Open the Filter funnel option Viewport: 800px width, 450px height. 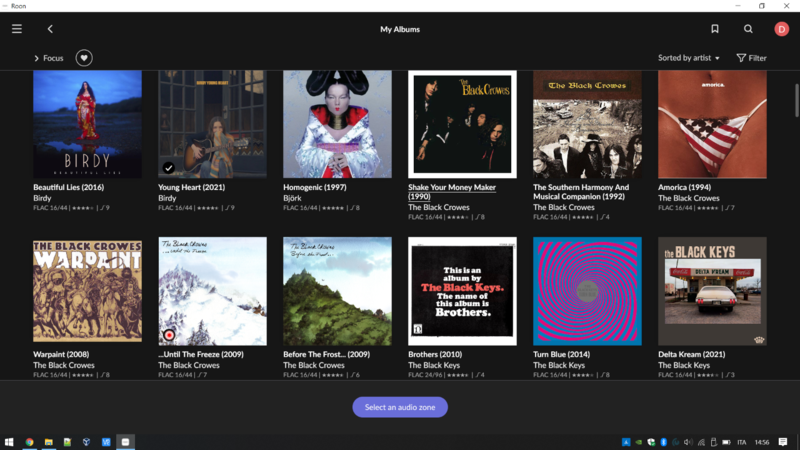click(751, 58)
